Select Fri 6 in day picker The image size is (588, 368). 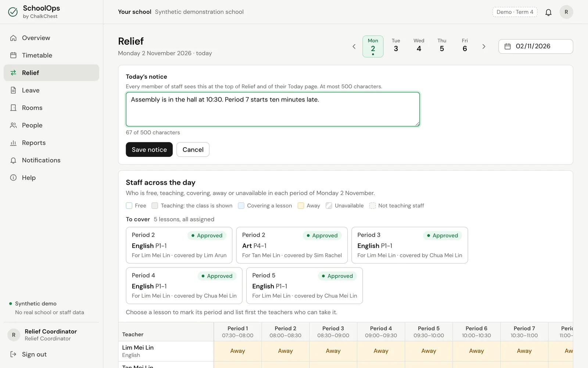click(465, 46)
